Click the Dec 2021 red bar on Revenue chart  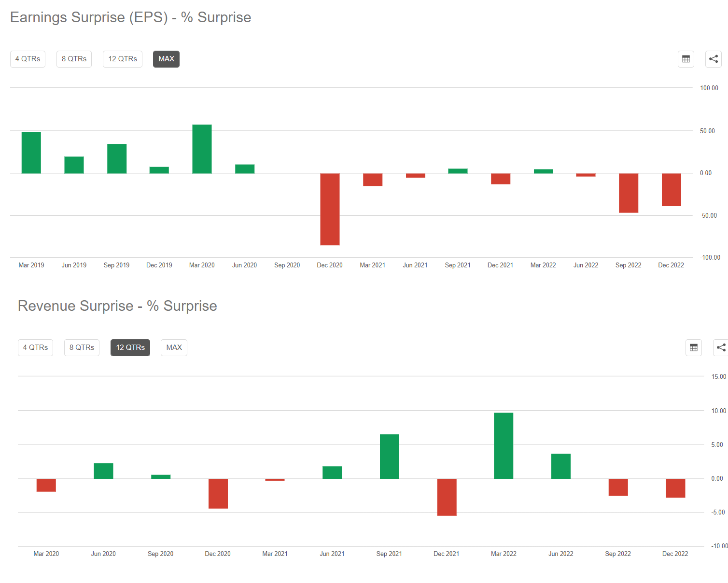pos(447,497)
